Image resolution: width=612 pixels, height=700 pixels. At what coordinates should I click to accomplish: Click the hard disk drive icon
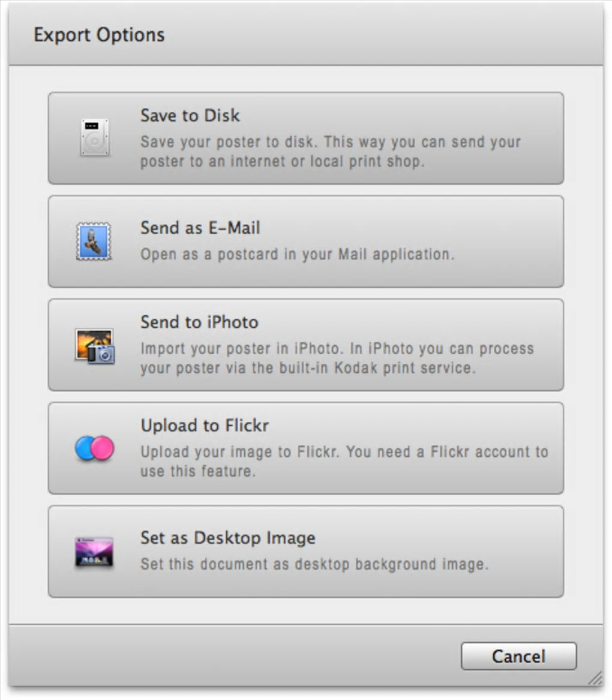pyautogui.click(x=95, y=137)
